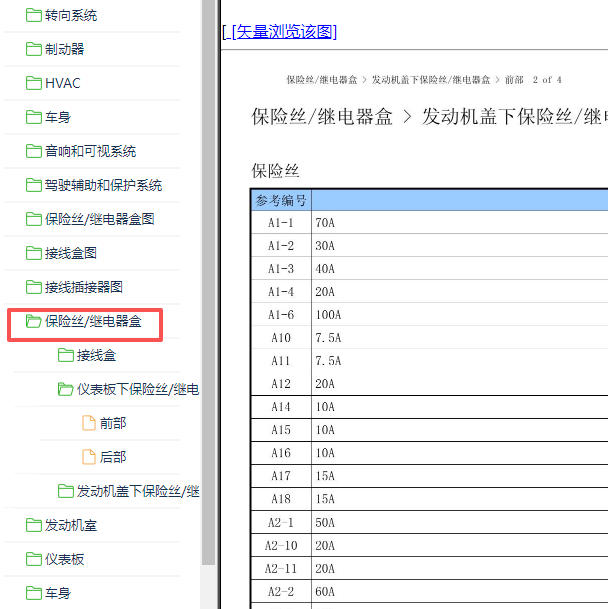This screenshot has height=609, width=608.
Task: Click table cell A14
Action: (281, 407)
